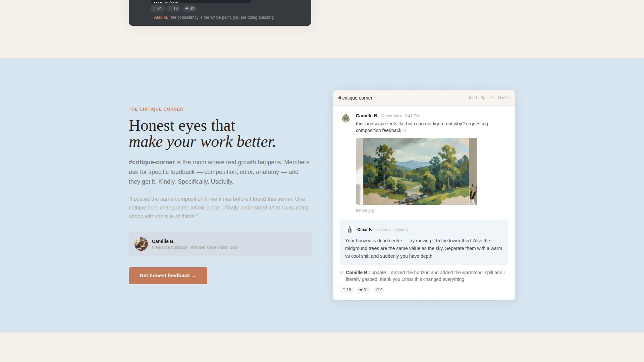Click the #critique-corner bold text in paragraph
644x362 pixels.
pyautogui.click(x=152, y=162)
